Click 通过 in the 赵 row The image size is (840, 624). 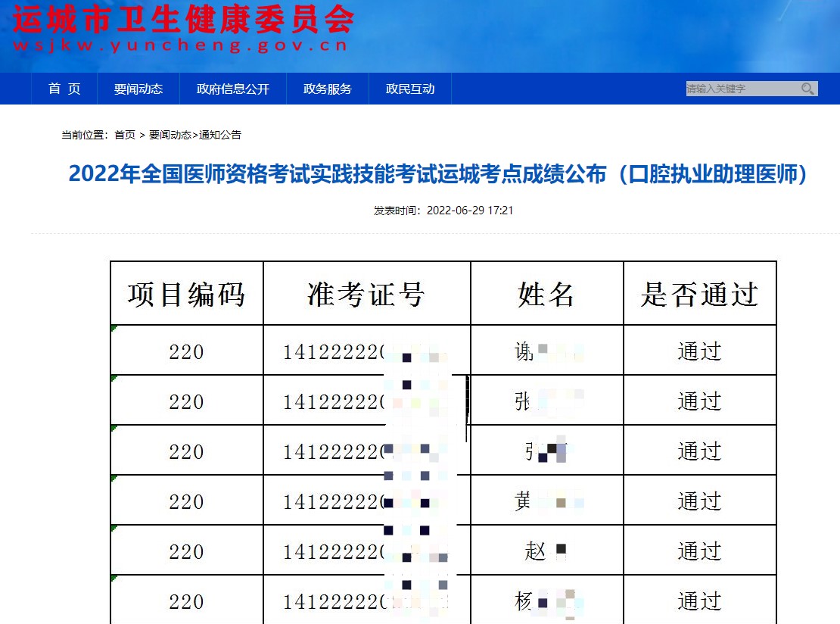point(699,551)
